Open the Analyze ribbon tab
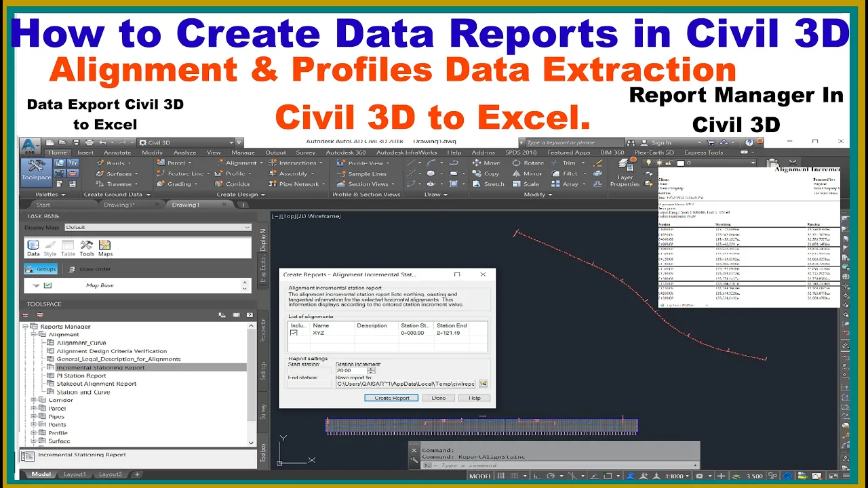This screenshot has height=488, width=868. coord(184,152)
